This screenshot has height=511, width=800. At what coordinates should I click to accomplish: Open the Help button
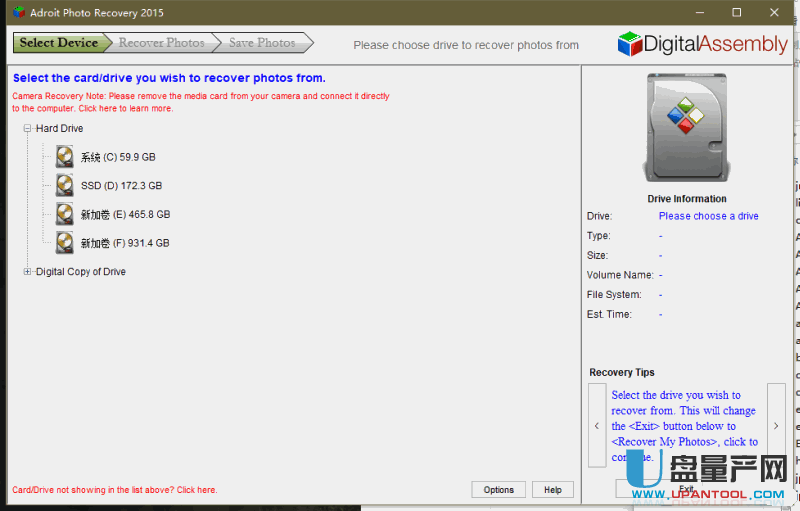click(553, 490)
